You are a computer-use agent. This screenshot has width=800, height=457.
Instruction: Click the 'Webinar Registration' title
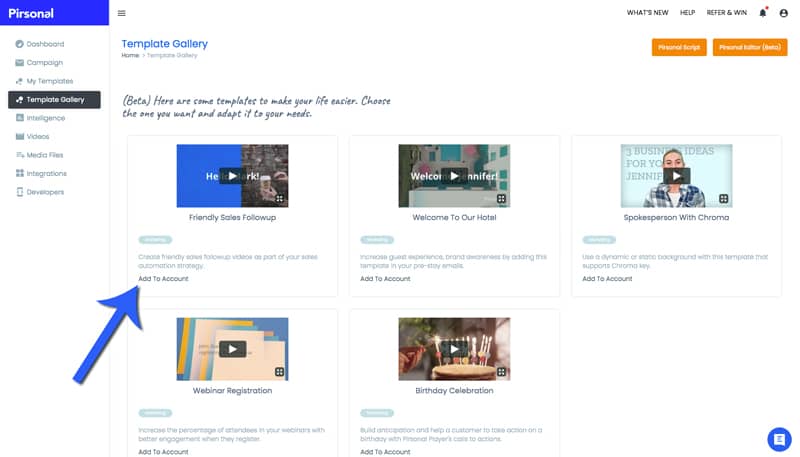click(x=232, y=390)
